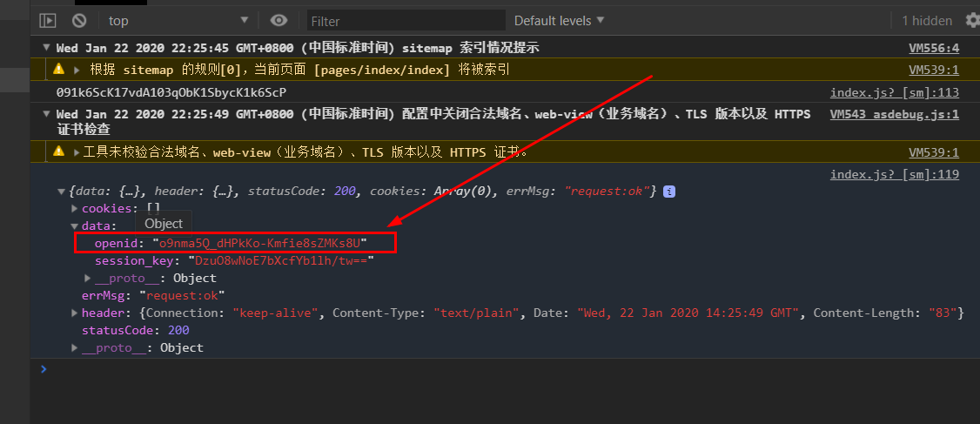Select the Content-Type "text/plain" header value
The height and width of the screenshot is (424, 980).
point(478,313)
